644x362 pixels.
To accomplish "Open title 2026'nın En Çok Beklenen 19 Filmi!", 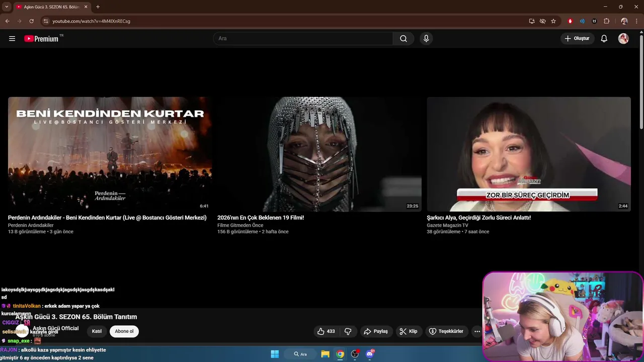I will 261,218.
